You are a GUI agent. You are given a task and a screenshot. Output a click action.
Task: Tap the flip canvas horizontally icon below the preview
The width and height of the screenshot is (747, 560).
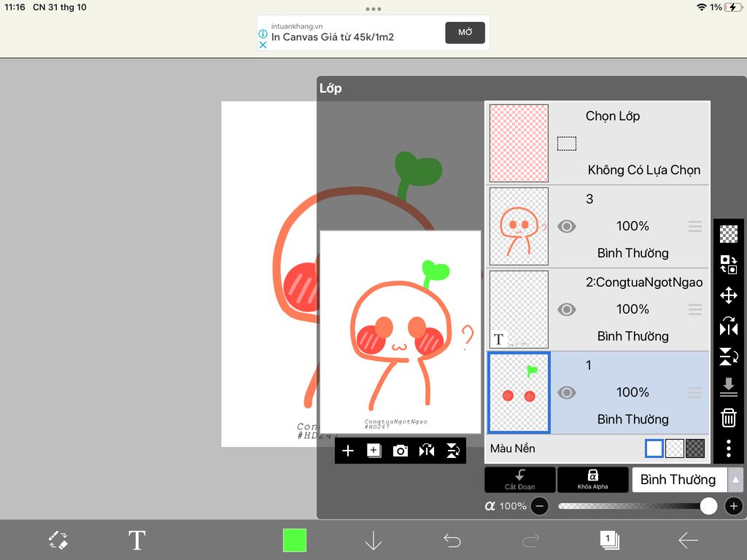[x=426, y=451]
